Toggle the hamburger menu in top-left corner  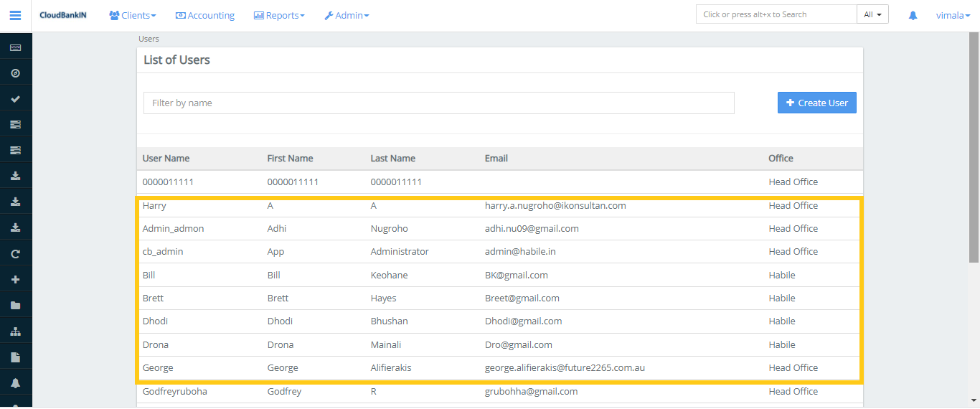[x=15, y=15]
